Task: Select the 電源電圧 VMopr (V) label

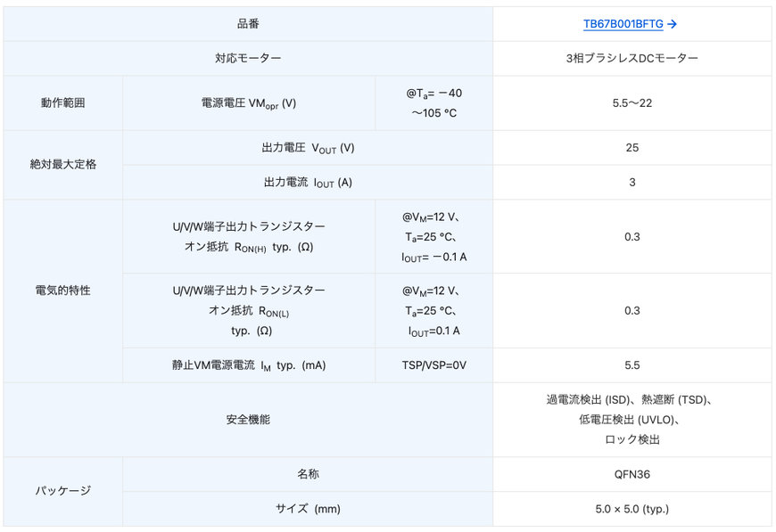Action: [x=249, y=103]
